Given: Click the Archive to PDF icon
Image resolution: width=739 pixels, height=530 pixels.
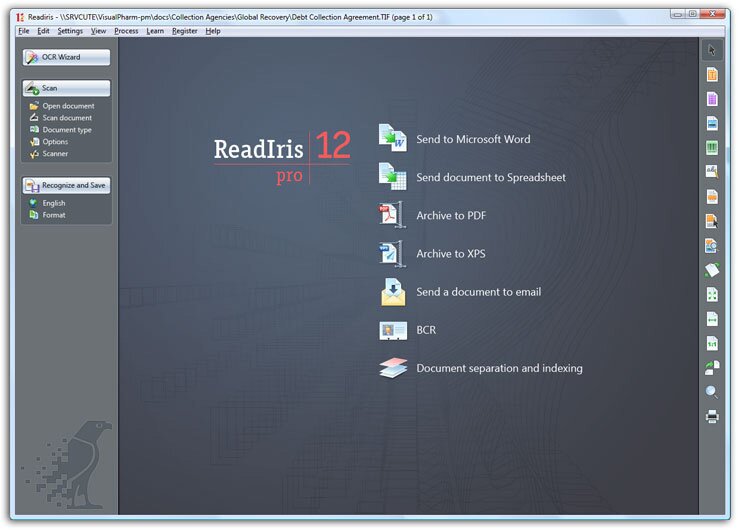Looking at the screenshot, I should (393, 215).
